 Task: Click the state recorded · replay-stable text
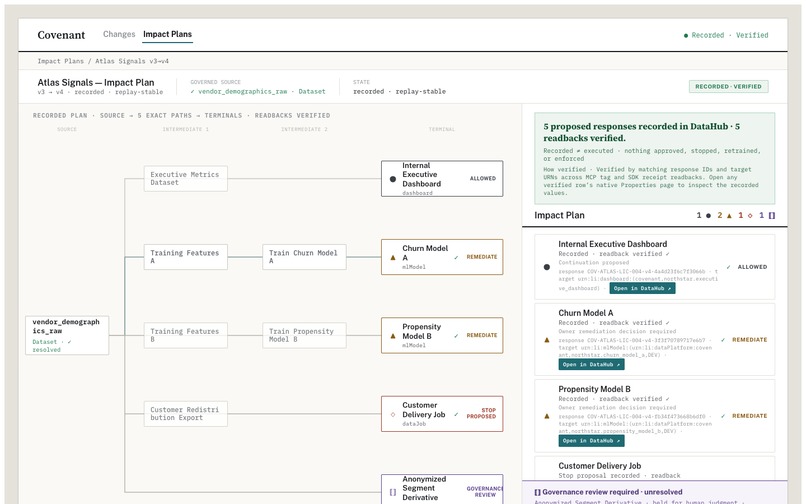(399, 92)
